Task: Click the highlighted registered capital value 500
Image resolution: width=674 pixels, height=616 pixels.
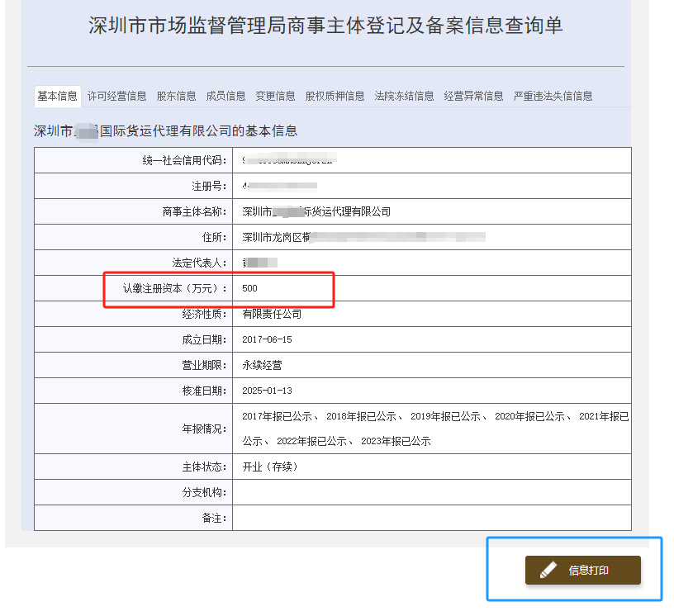Action: 251,289
